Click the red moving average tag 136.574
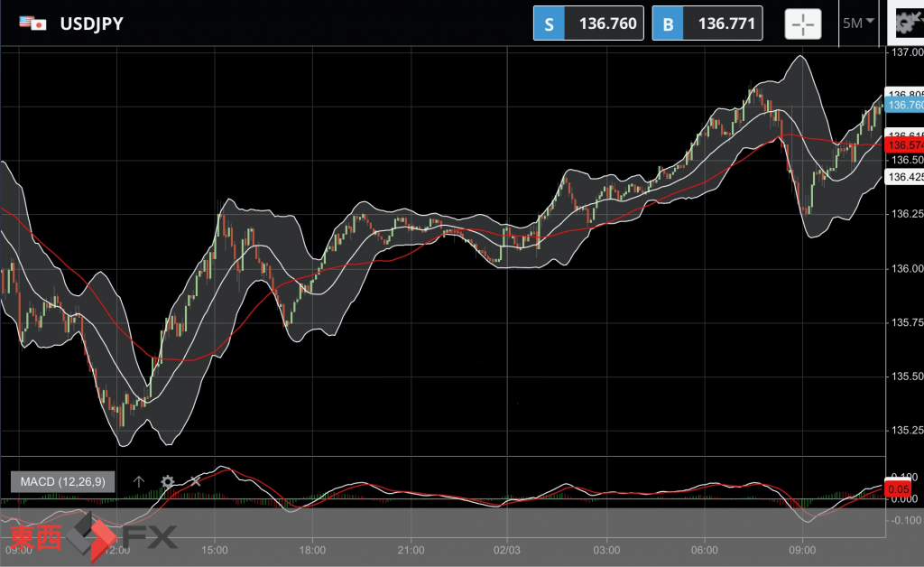Image resolution: width=924 pixels, height=567 pixels. coord(905,145)
